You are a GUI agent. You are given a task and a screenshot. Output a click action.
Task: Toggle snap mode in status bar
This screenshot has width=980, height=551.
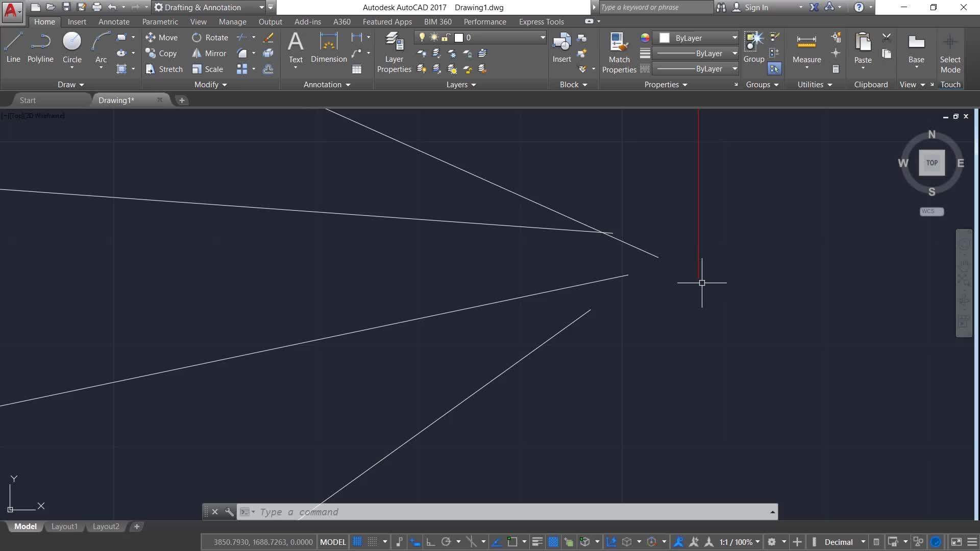(373, 542)
